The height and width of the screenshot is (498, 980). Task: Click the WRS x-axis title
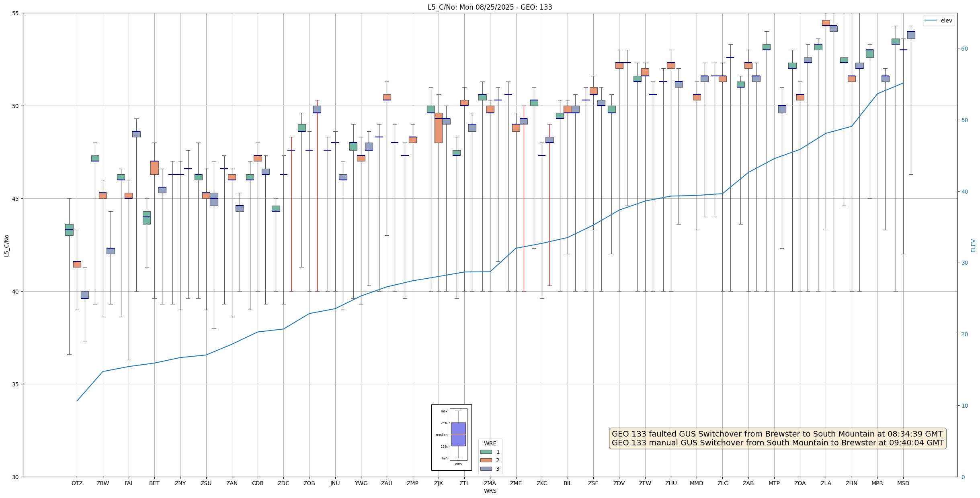click(x=490, y=491)
